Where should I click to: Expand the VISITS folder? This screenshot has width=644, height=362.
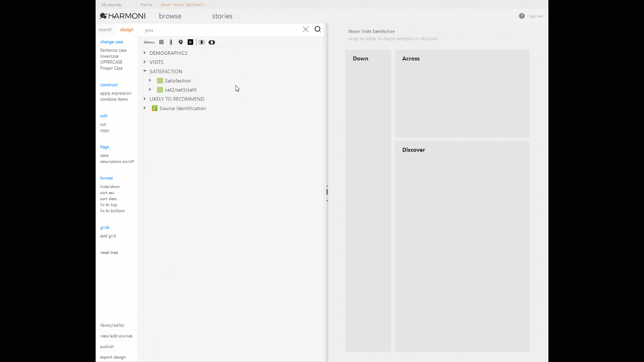coord(145,62)
